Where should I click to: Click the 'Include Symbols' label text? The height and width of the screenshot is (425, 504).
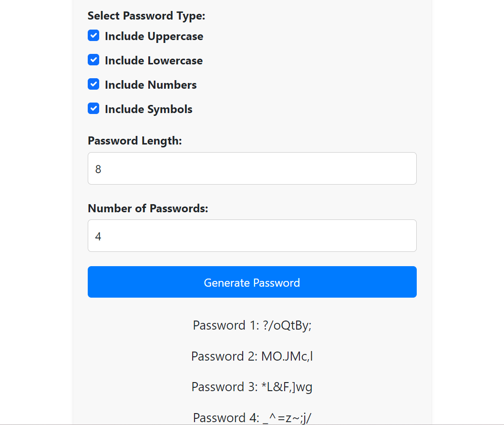[148, 109]
